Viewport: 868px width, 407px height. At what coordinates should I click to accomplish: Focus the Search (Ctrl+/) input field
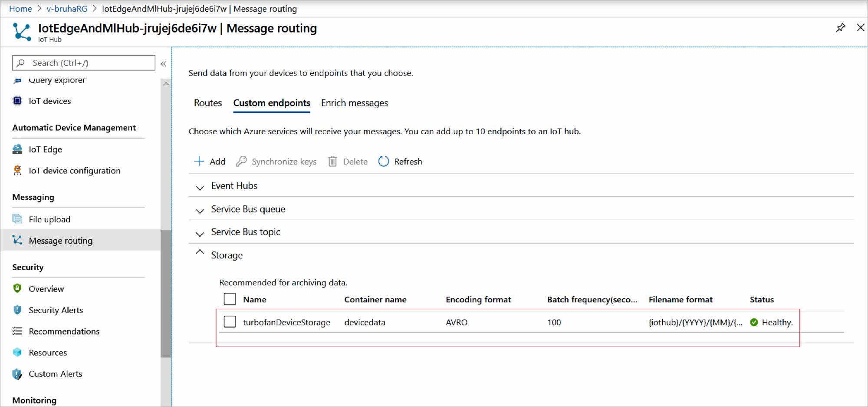pyautogui.click(x=84, y=63)
